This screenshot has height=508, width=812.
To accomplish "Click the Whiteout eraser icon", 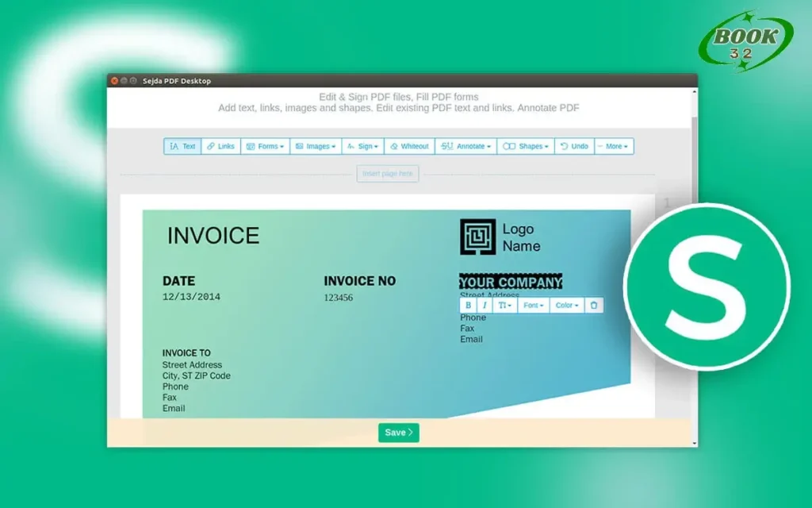I will click(x=394, y=146).
